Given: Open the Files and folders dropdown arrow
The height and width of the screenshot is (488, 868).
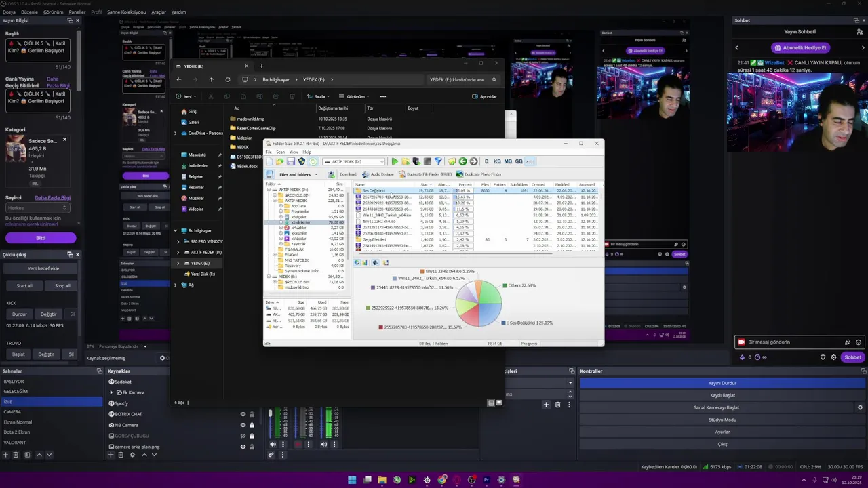Looking at the screenshot, I should tap(316, 174).
